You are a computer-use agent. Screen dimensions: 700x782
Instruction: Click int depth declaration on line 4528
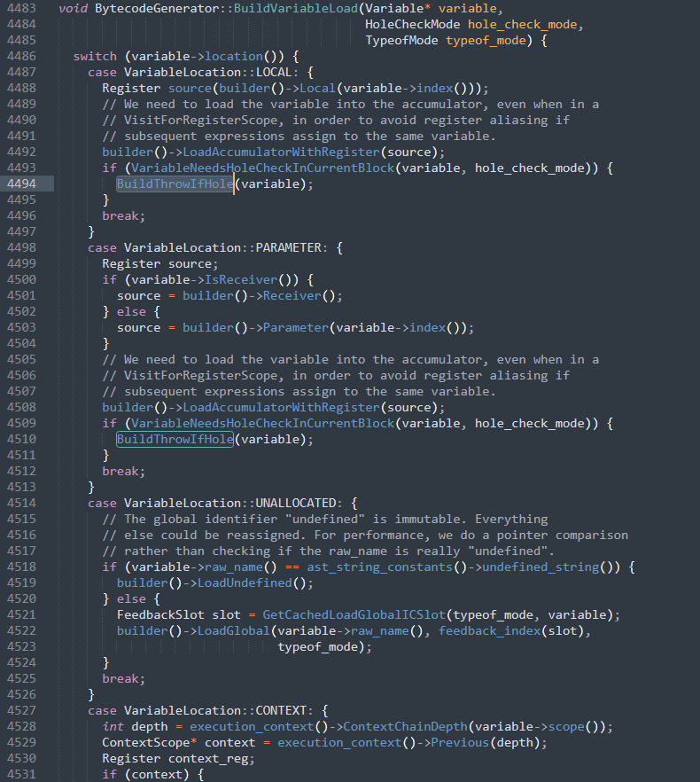tap(135, 727)
